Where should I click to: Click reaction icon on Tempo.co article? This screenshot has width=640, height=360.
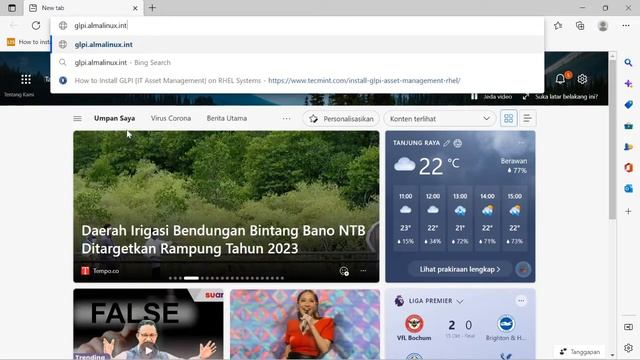click(x=344, y=271)
